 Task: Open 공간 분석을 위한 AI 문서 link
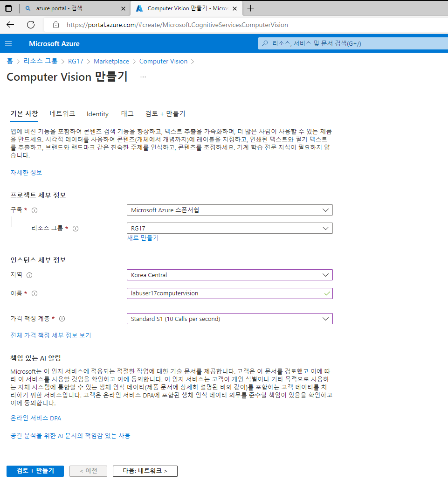[70, 436]
